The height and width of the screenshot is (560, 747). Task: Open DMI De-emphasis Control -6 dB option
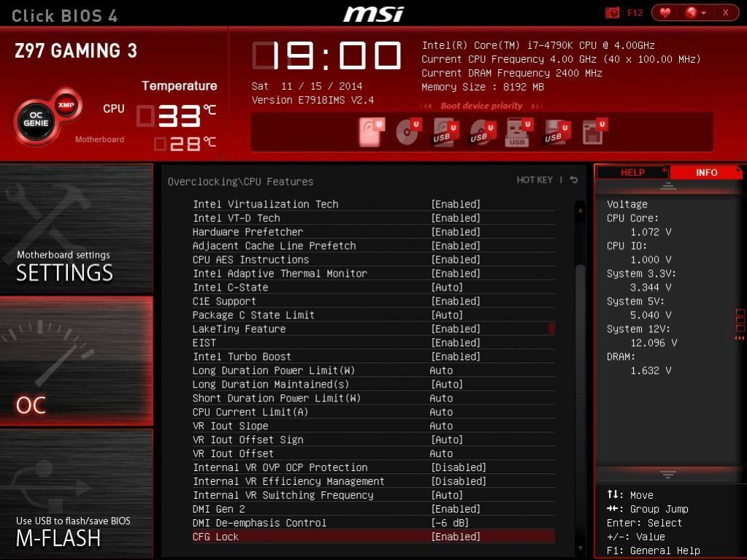point(450,523)
